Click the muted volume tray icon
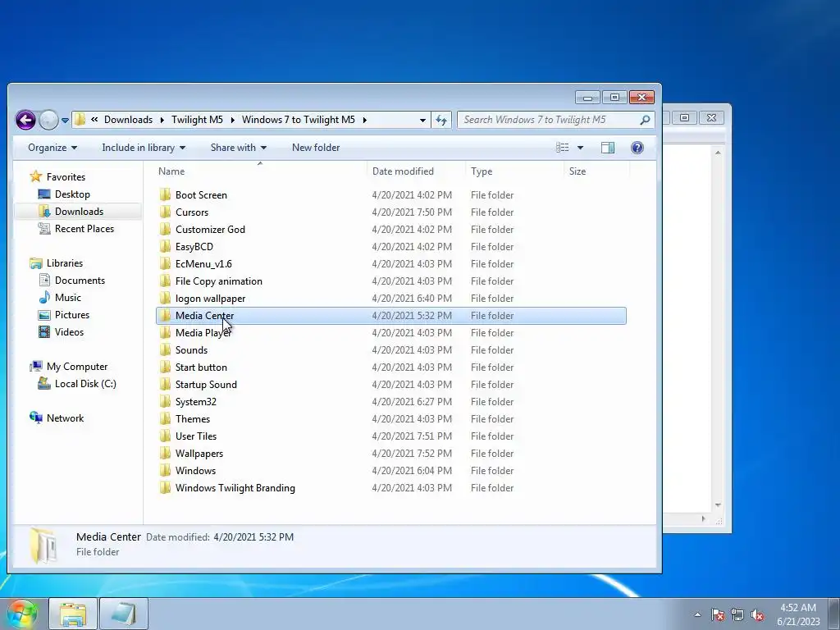The height and width of the screenshot is (630, 840). click(x=757, y=614)
